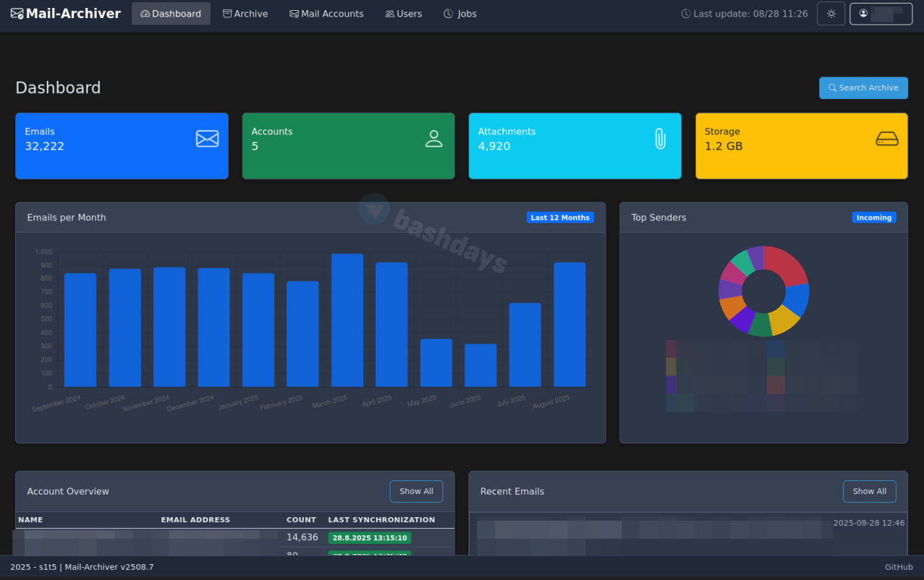Click the person icon on Accounts card
Viewport: 924px width, 580px height.
434,139
